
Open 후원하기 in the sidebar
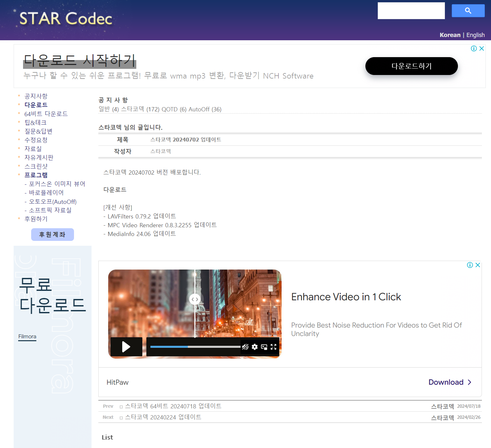pyautogui.click(x=36, y=219)
